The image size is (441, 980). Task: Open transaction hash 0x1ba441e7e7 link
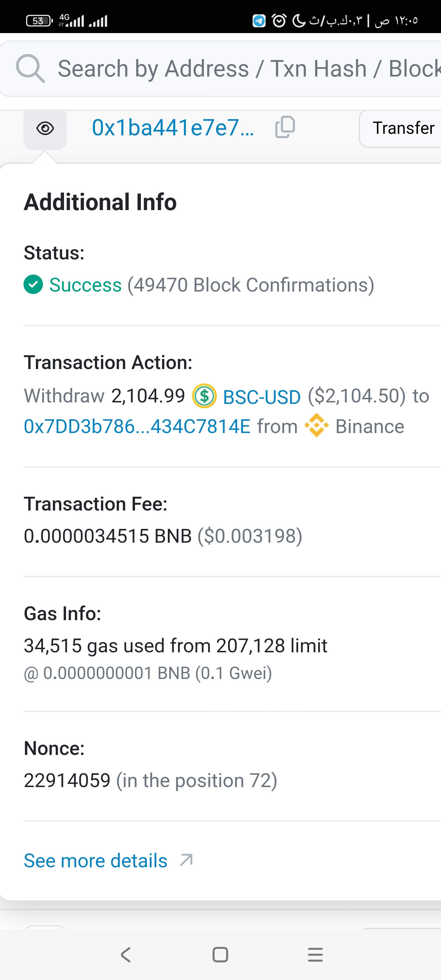click(173, 128)
